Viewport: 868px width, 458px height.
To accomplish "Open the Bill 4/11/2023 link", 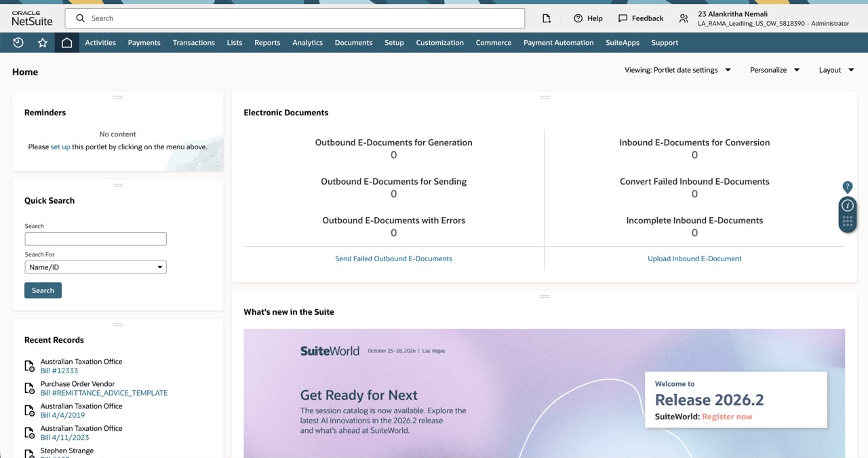I will (65, 438).
